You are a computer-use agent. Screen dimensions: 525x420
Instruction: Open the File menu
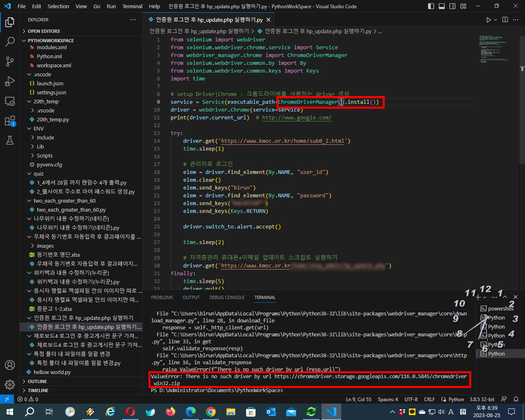click(22, 6)
